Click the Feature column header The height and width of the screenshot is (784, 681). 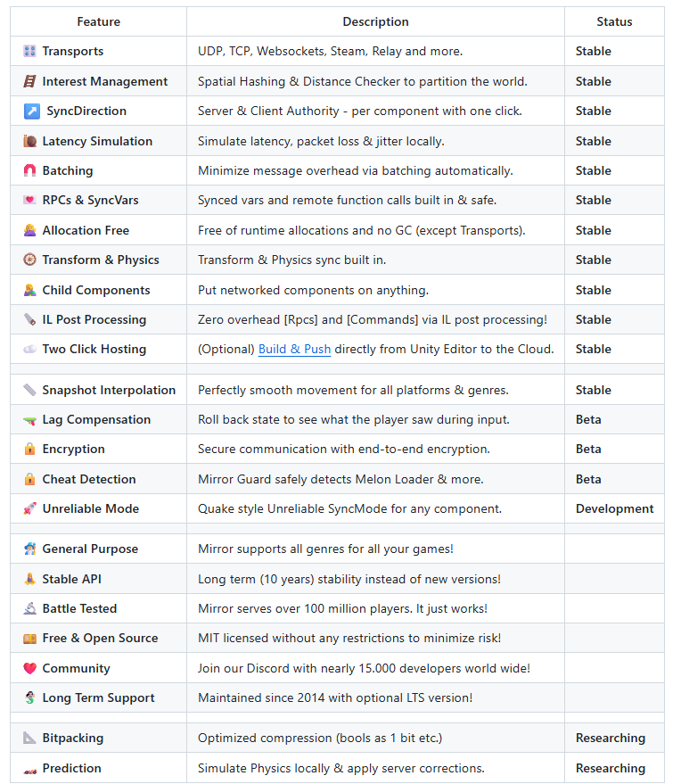tap(98, 21)
